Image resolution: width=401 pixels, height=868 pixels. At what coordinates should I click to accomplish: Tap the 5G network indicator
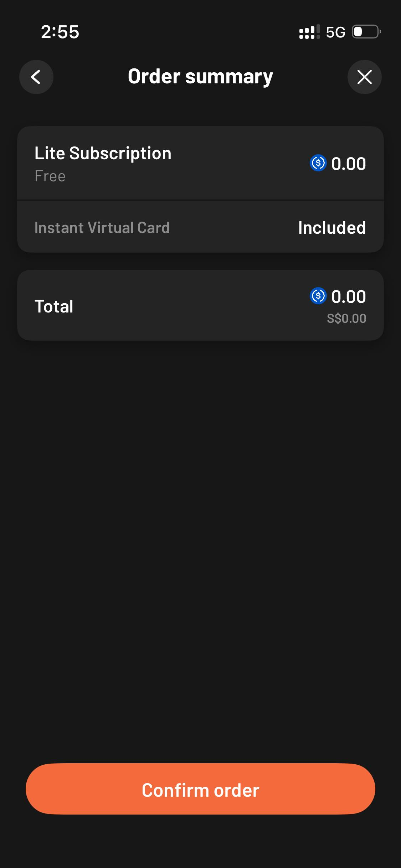pyautogui.click(x=335, y=32)
